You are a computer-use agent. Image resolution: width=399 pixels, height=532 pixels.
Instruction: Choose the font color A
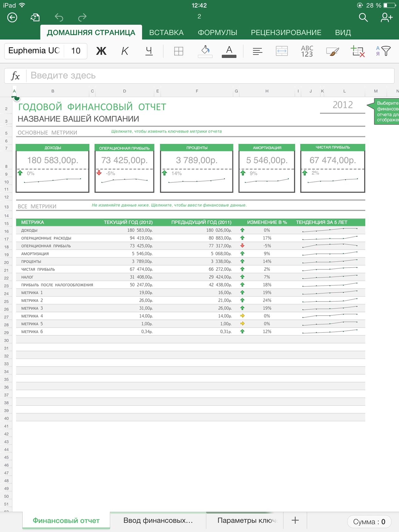pyautogui.click(x=229, y=51)
